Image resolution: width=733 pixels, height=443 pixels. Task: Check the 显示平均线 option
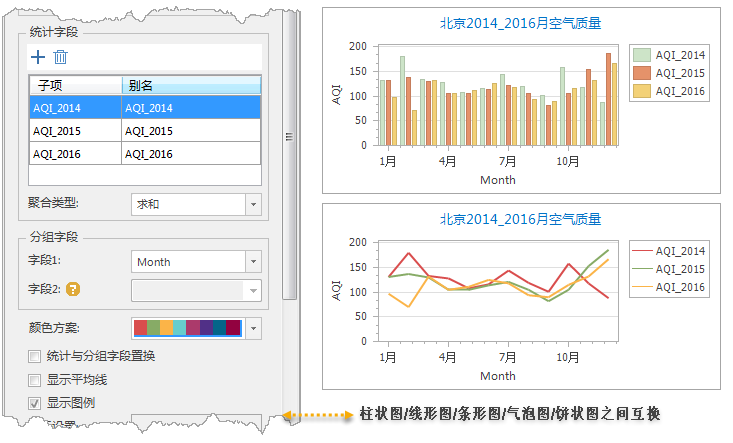tap(35, 380)
